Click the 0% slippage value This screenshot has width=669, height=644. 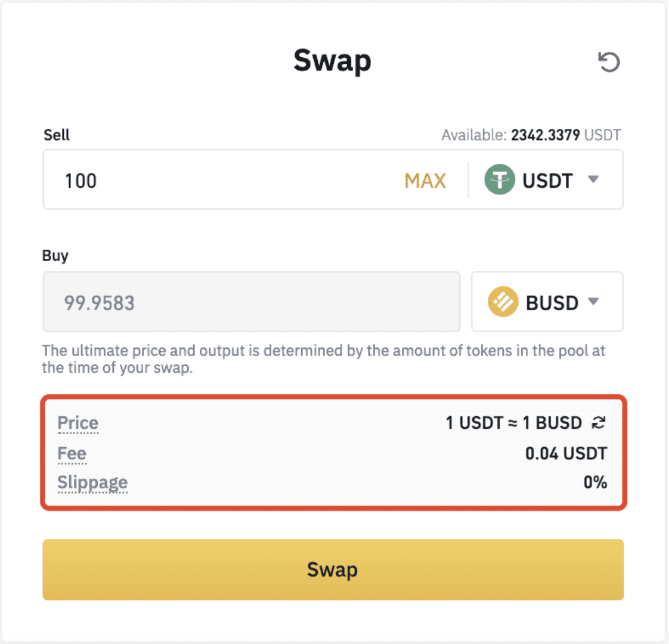[595, 482]
